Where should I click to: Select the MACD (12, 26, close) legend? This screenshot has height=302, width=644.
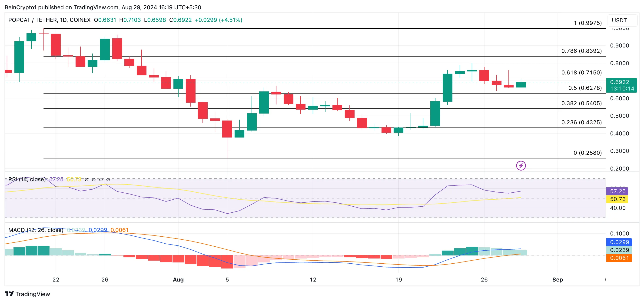point(36,230)
